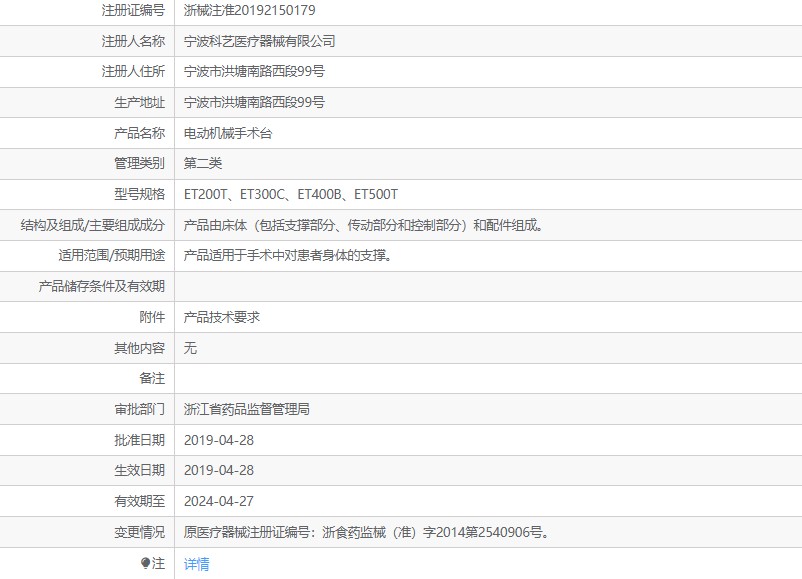The width and height of the screenshot is (802, 579).
Task: Select the address in the 生产地址 row
Action: tap(254, 102)
